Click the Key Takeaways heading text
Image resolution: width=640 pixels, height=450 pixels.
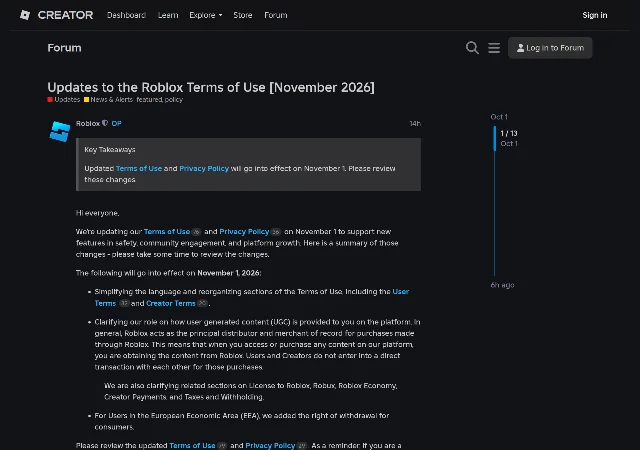coord(110,149)
